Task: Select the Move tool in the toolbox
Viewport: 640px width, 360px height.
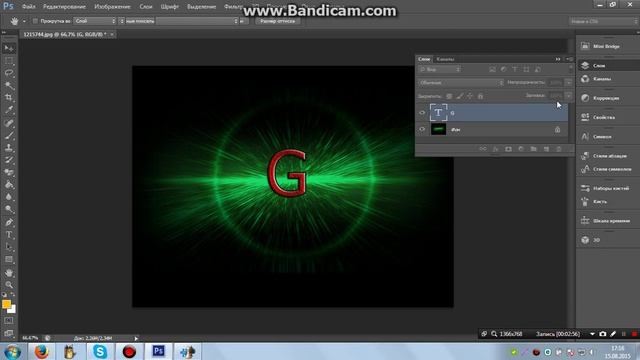Action: coord(9,49)
